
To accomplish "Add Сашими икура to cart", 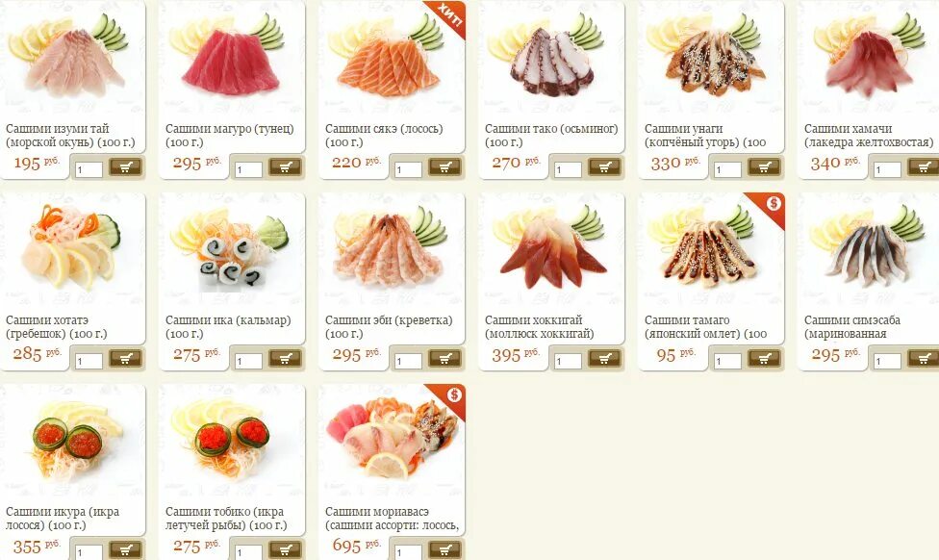I will click(125, 549).
